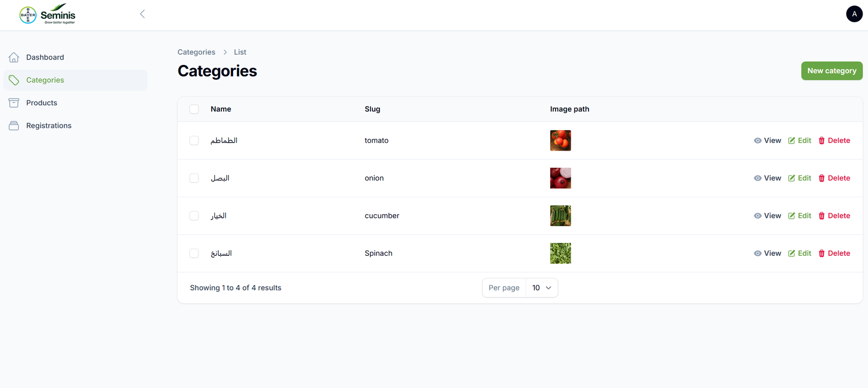
Task: Click the Seminis Bayer logo
Action: click(47, 15)
